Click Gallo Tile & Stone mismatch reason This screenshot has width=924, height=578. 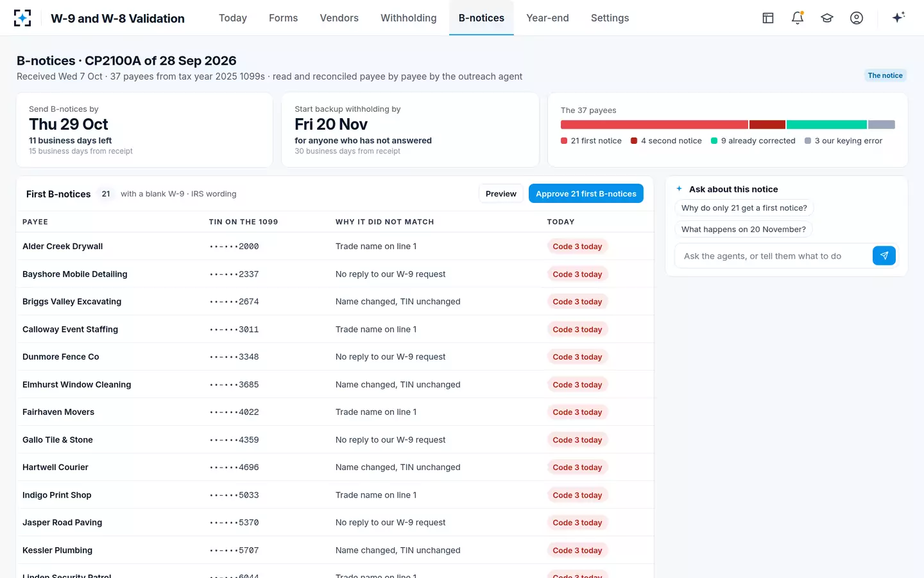(390, 440)
